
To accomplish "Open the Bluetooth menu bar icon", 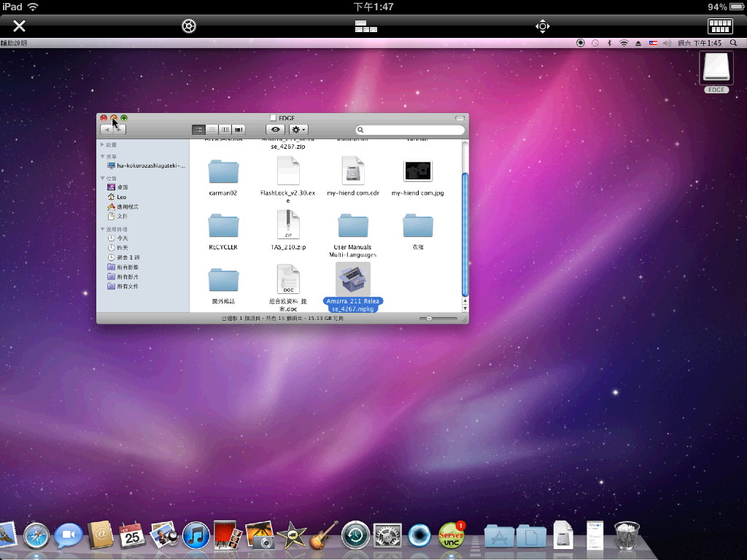I will point(609,43).
